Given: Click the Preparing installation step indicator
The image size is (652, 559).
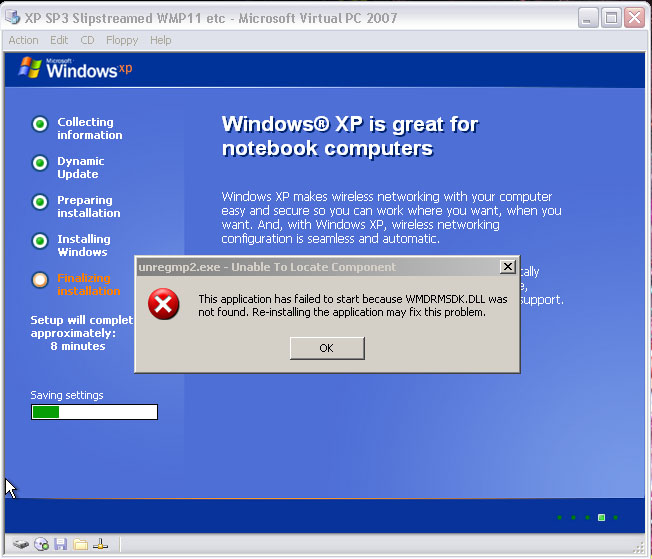Looking at the screenshot, I should pyautogui.click(x=40, y=202).
